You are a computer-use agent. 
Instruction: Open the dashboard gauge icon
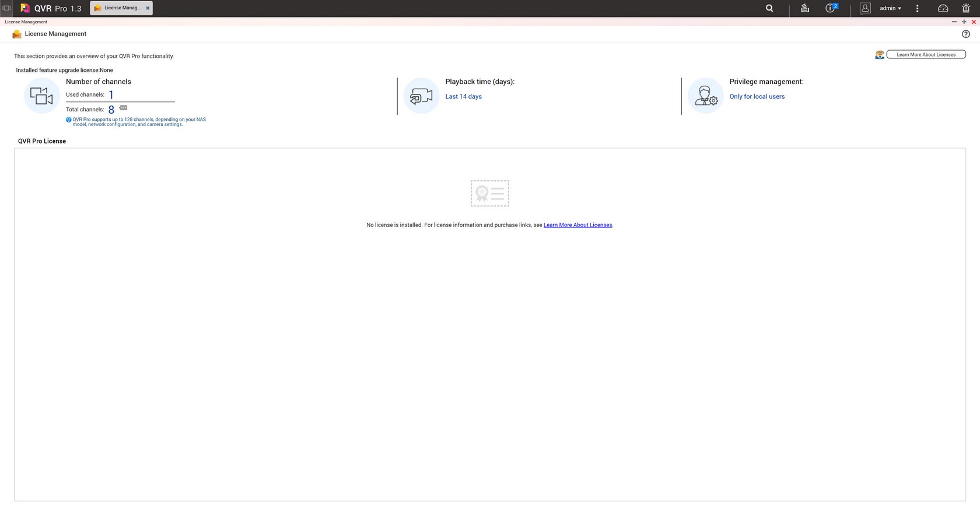(943, 8)
